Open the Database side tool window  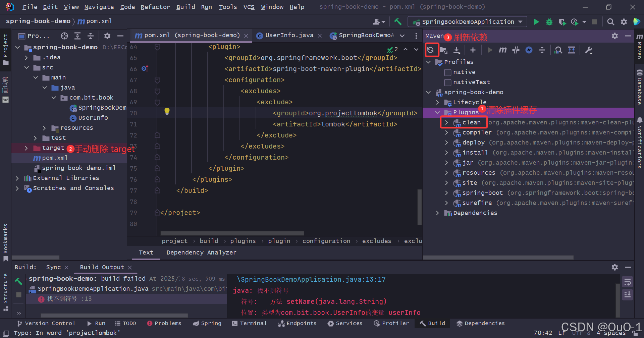[x=639, y=87]
